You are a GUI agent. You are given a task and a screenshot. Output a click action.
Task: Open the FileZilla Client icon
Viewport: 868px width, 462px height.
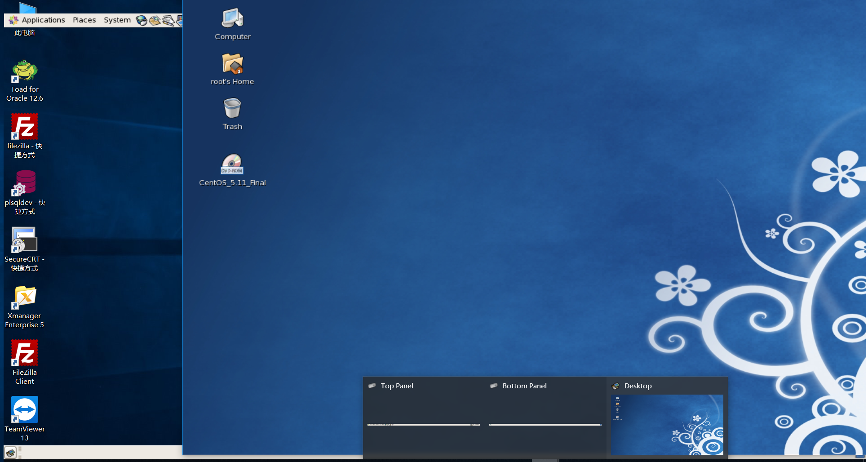click(x=24, y=354)
